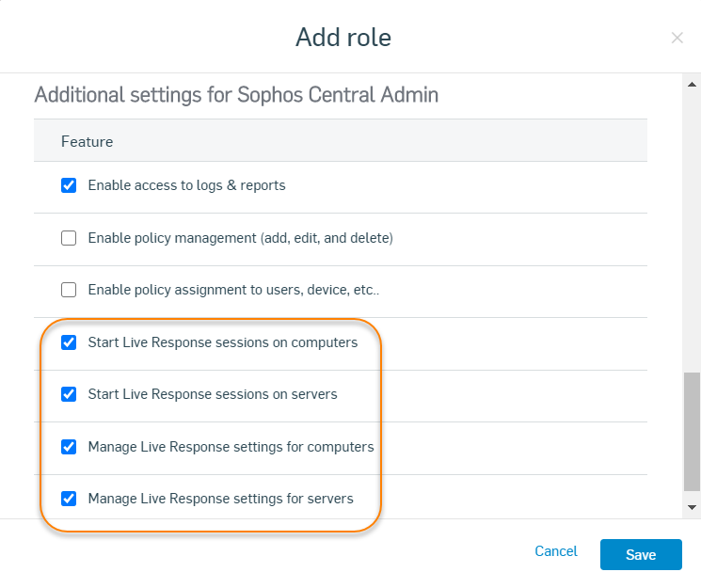Click the 'Enable policy assignment to users, device, etc.' label text

pos(233,290)
